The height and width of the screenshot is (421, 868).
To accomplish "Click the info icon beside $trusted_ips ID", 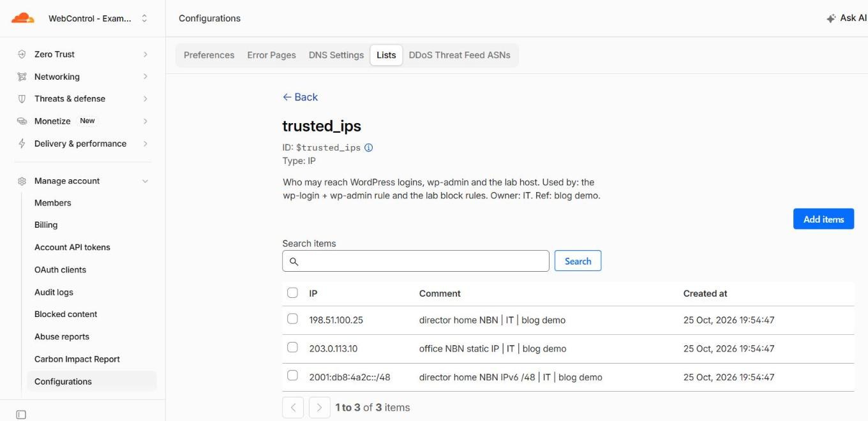I will (x=368, y=147).
